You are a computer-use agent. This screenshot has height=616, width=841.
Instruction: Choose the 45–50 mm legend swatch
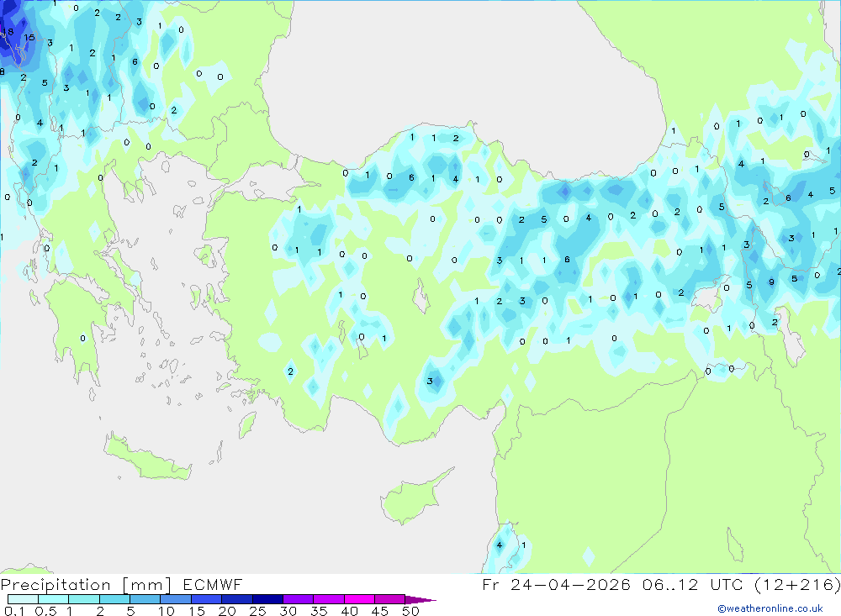coord(390,599)
